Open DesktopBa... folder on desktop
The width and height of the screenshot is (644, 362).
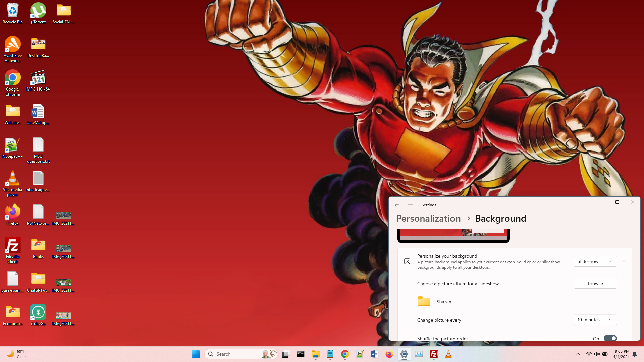point(38,47)
